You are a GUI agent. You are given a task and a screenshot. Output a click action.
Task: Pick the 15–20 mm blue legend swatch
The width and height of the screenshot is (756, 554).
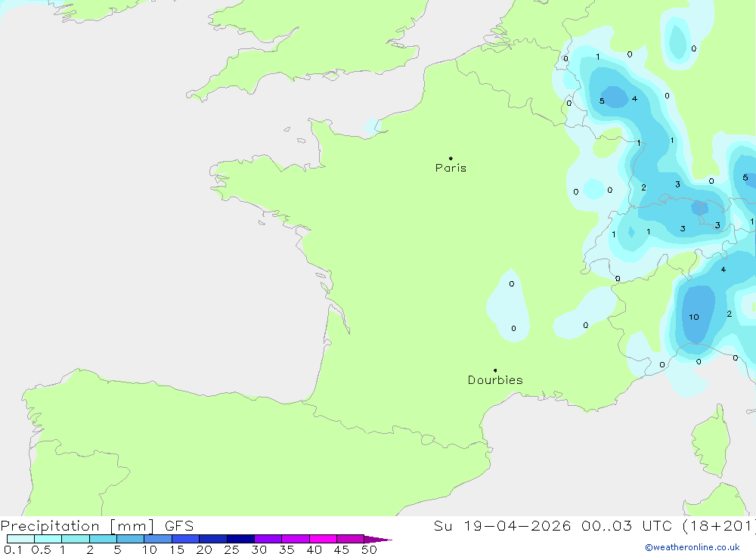[186, 539]
